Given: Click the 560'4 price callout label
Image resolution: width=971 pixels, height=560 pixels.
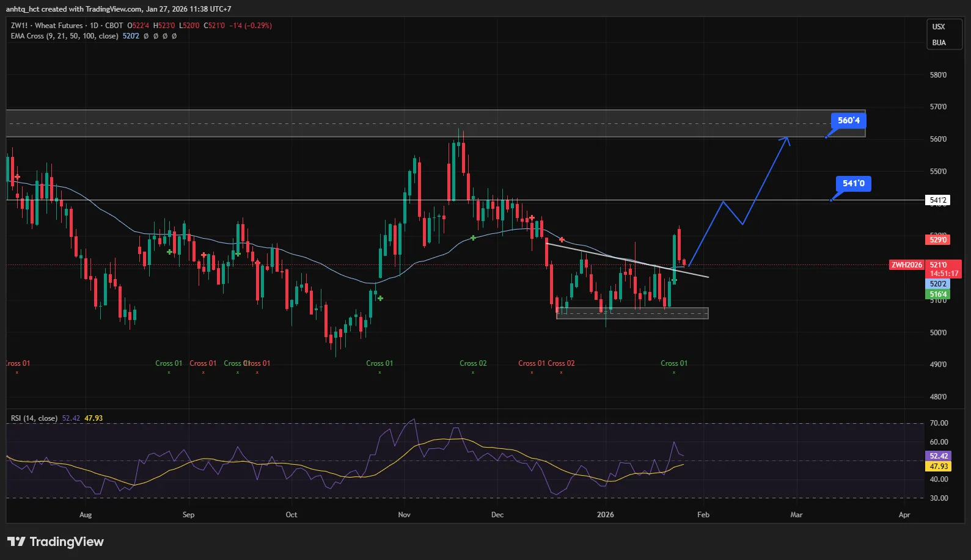Looking at the screenshot, I should pos(848,120).
